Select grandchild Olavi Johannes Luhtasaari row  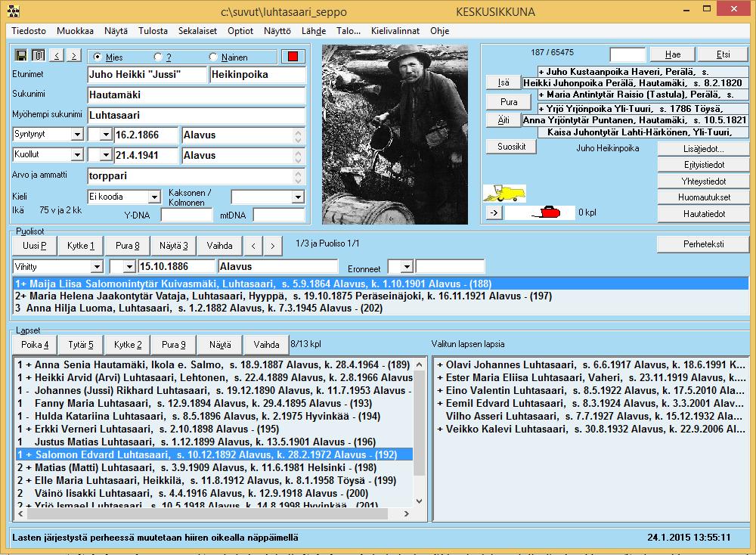point(591,365)
